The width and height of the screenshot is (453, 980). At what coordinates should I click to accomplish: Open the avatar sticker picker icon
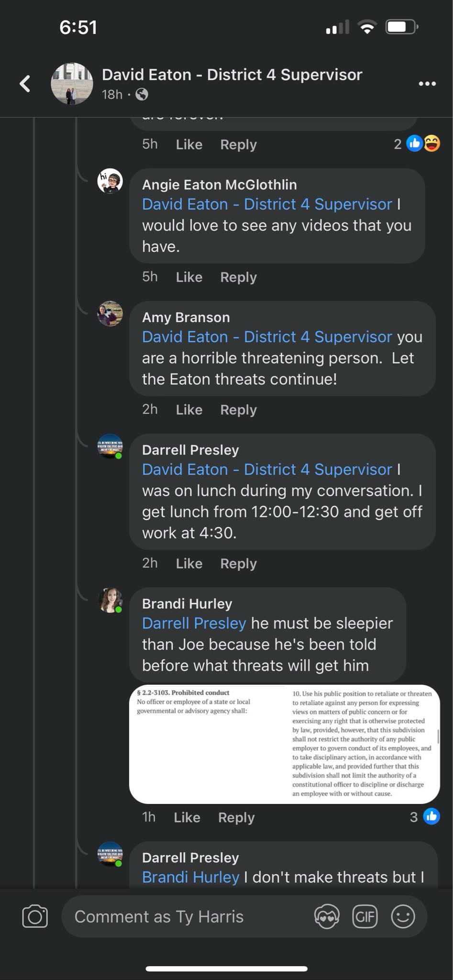(x=327, y=916)
